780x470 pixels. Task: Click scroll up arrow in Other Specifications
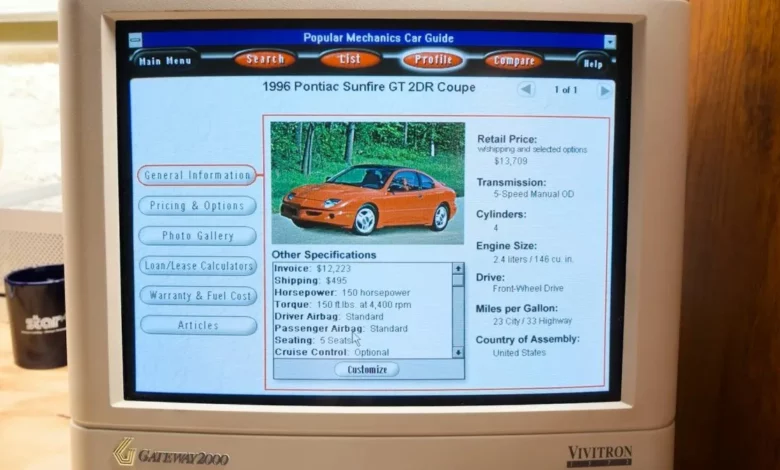tap(458, 269)
